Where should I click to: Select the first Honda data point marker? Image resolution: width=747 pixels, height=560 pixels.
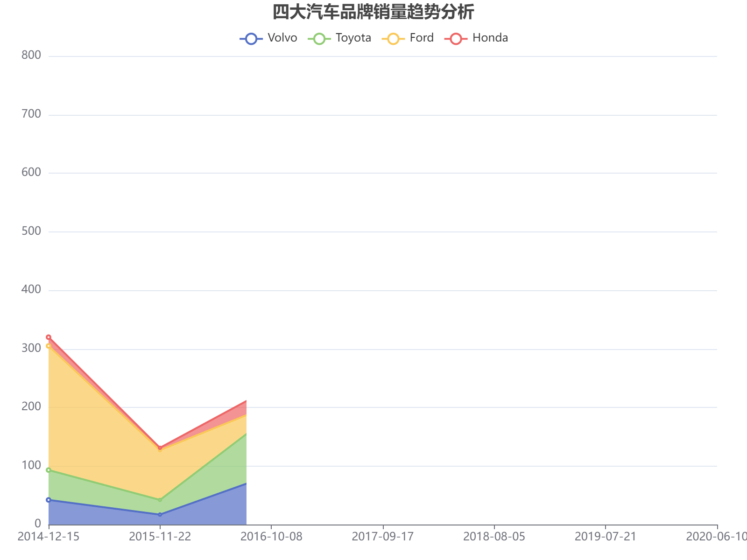click(48, 336)
